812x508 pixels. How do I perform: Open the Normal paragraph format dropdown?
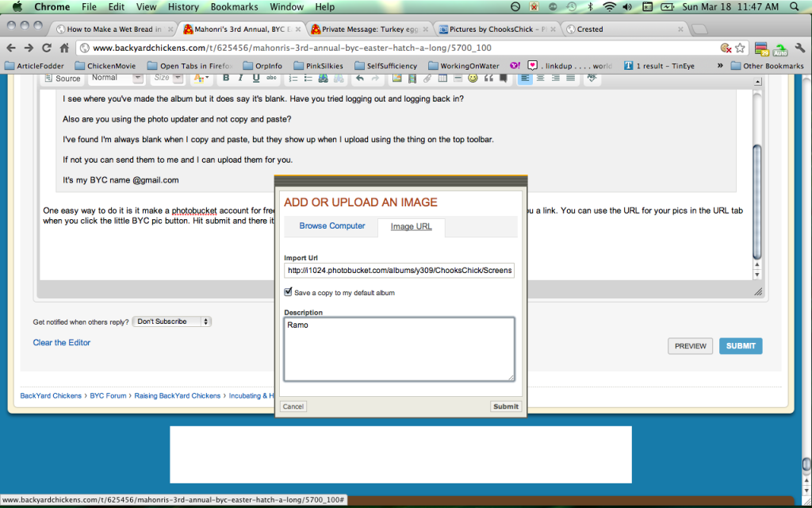tap(116, 79)
